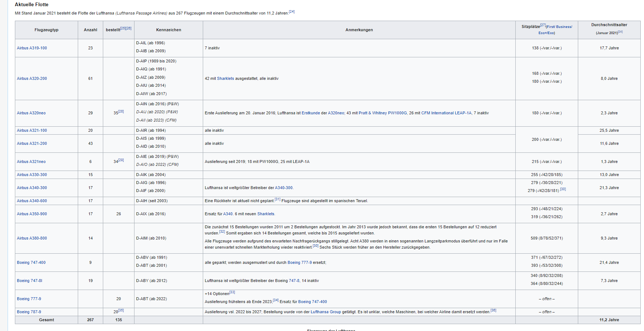Open Airbus A320neo link in Flugzeugtyp column
Screen dimensions: 644x331
[x=31, y=113]
